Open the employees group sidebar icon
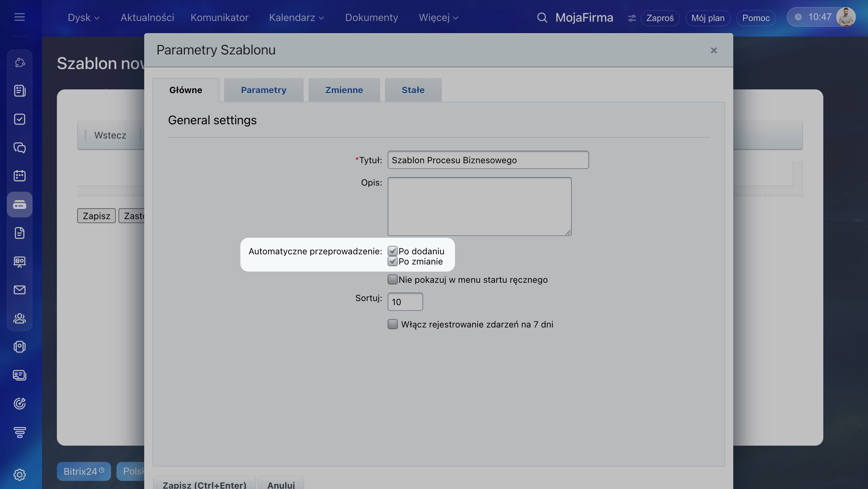Image resolution: width=868 pixels, height=489 pixels. click(20, 318)
